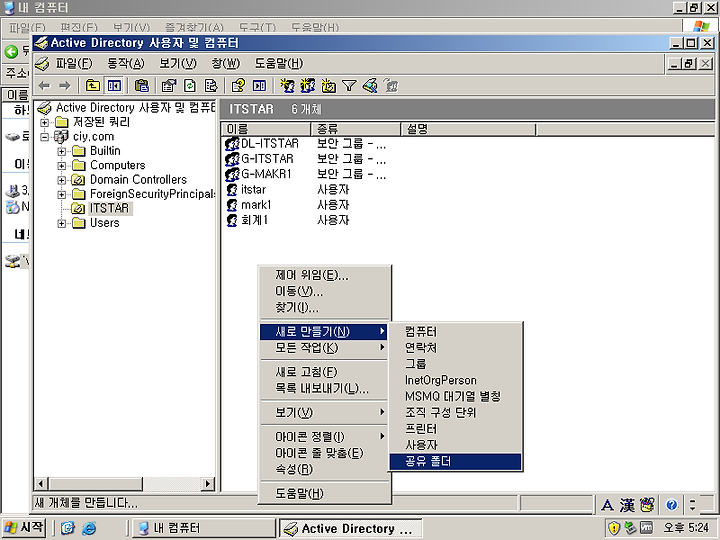The height and width of the screenshot is (540, 720).
Task: Open 창(W) menu
Action: [x=225, y=63]
